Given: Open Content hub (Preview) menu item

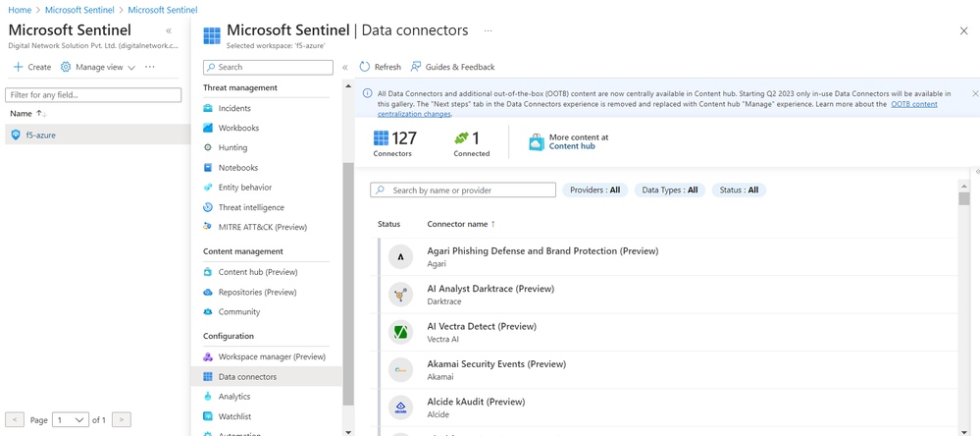Looking at the screenshot, I should [x=257, y=272].
